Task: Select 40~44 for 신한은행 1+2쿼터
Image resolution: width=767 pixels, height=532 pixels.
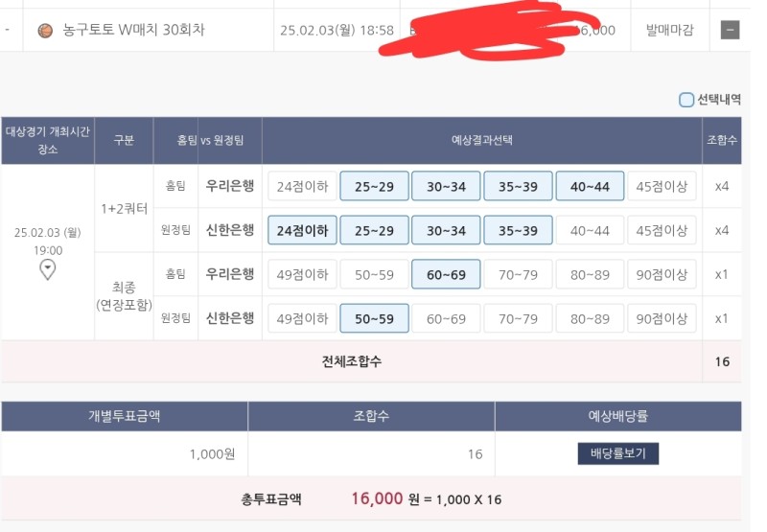Action: tap(590, 230)
